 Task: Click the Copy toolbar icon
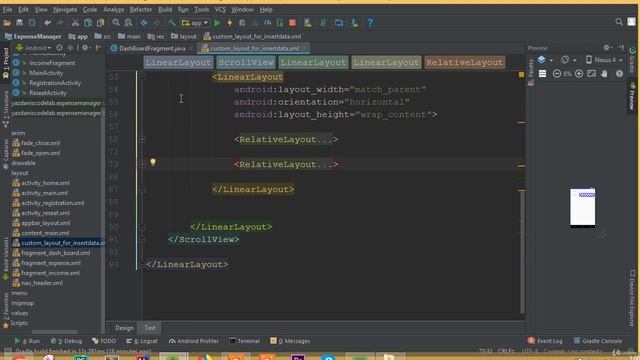[88, 23]
